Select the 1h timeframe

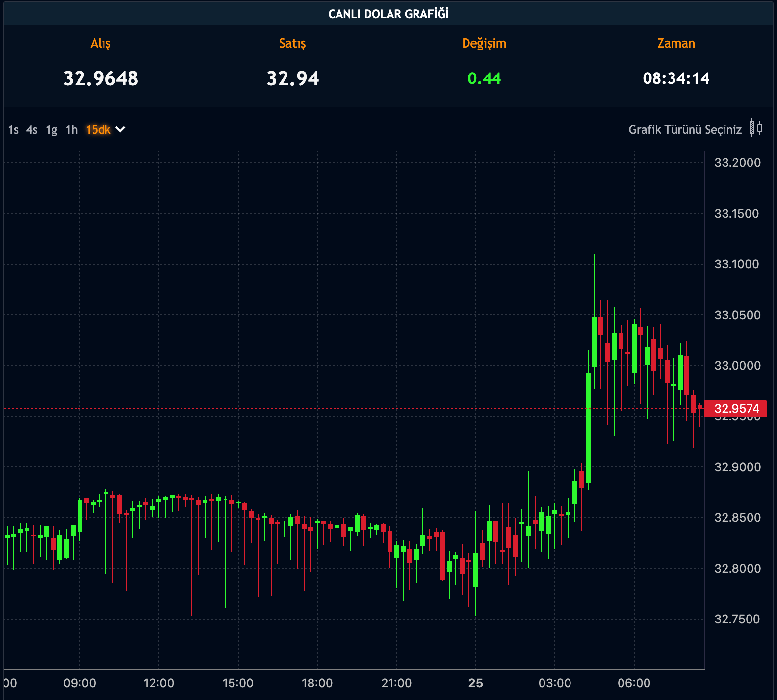[x=72, y=130]
